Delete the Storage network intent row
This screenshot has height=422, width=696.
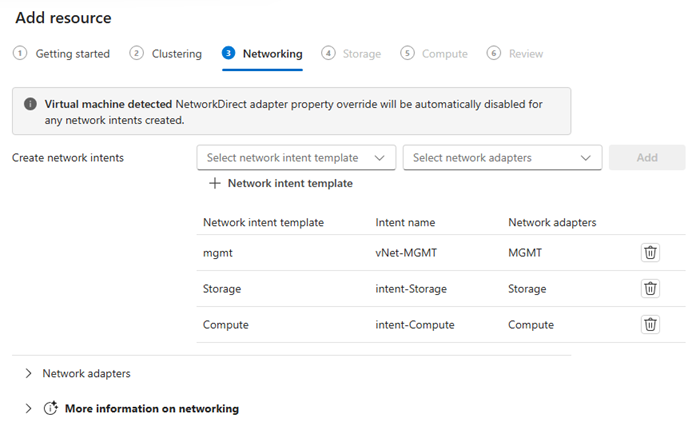click(x=650, y=288)
